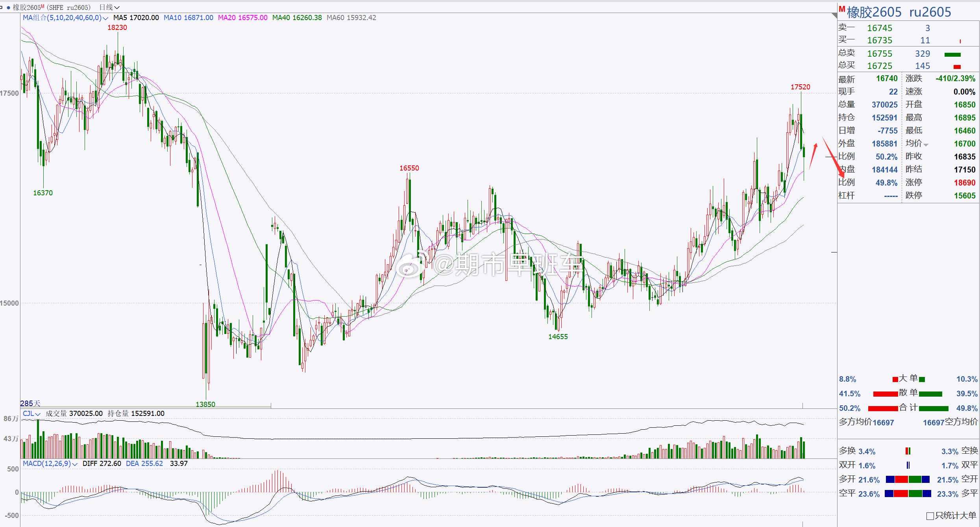Click the 双开 blue indicator bar
The width and height of the screenshot is (980, 527).
908,465
